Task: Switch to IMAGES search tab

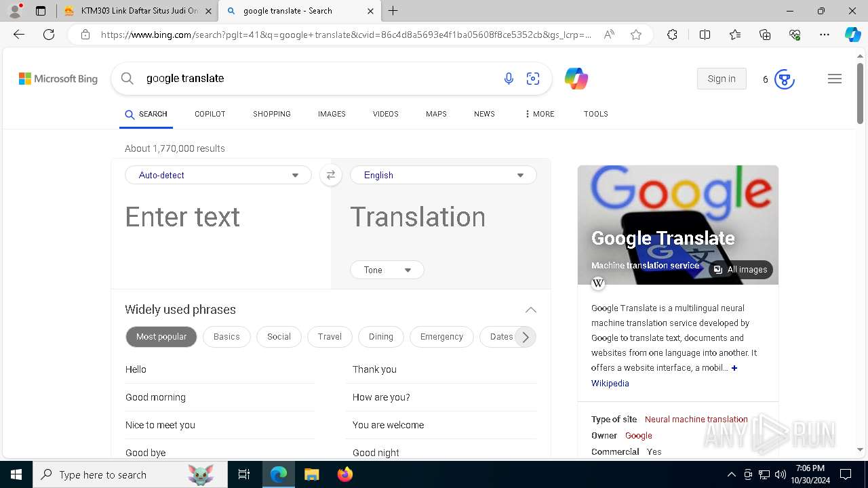Action: [332, 114]
